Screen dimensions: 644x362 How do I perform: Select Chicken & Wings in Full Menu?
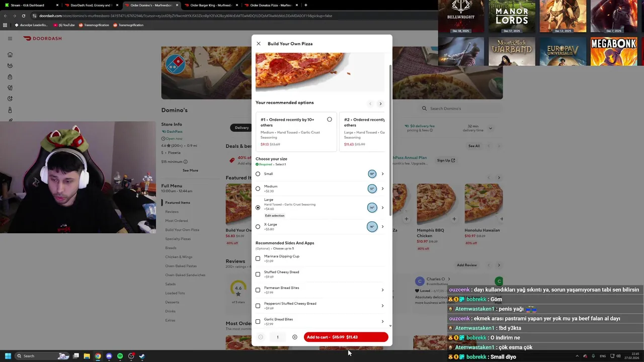[179, 257]
